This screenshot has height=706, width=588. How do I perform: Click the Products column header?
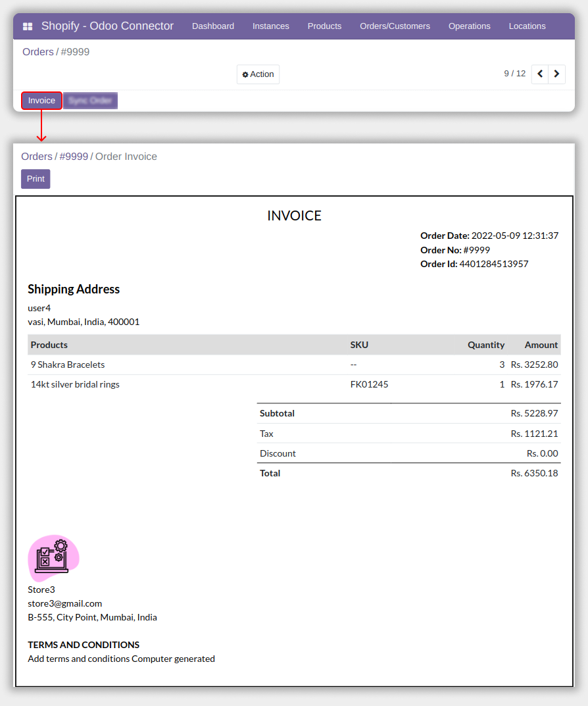49,345
